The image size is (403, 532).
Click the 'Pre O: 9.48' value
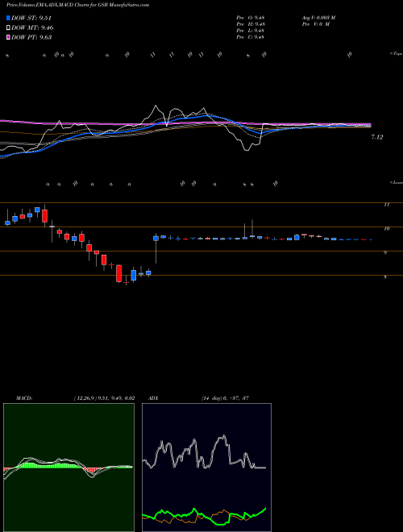pyautogui.click(x=251, y=18)
